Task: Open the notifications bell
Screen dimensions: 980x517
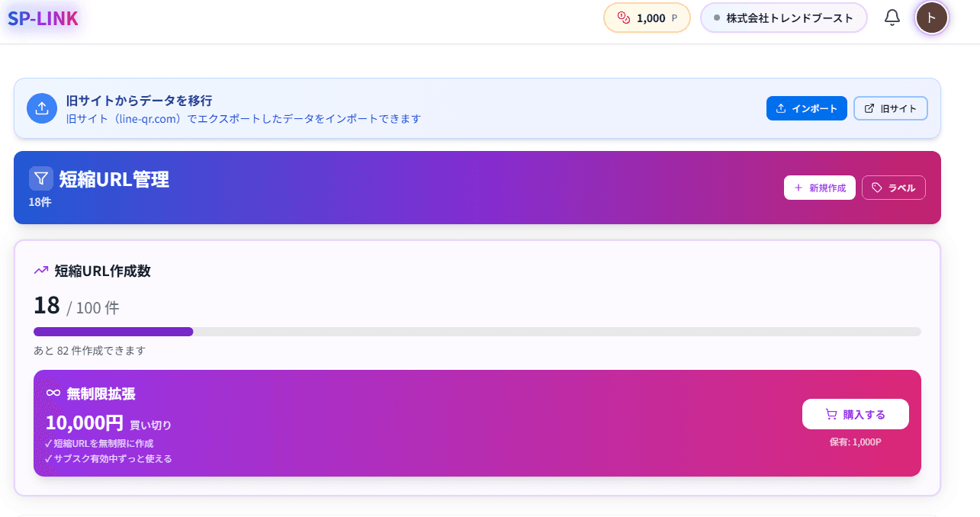Action: (892, 18)
